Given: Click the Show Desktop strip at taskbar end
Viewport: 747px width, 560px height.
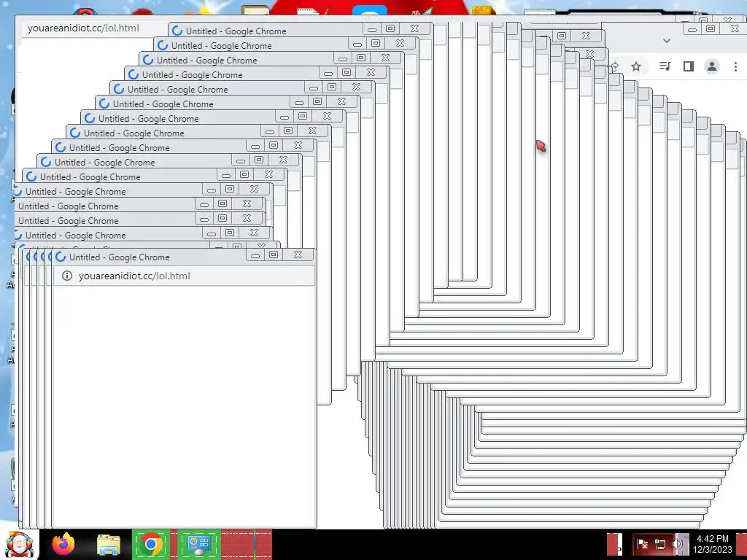Looking at the screenshot, I should tap(742, 544).
